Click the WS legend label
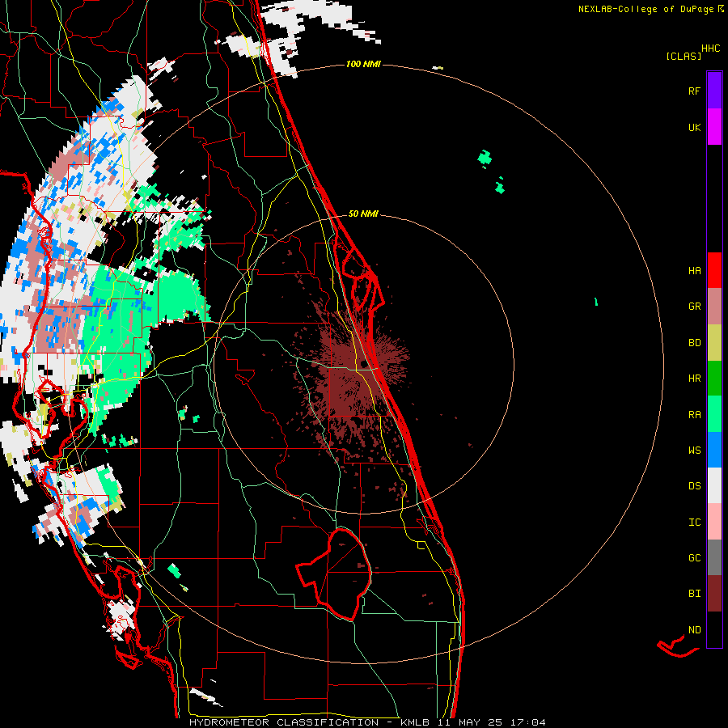This screenshot has width=728, height=728. (694, 451)
